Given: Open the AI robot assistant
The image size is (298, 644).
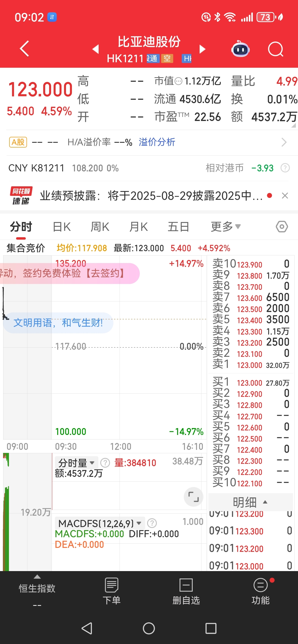Looking at the screenshot, I should pos(240,49).
